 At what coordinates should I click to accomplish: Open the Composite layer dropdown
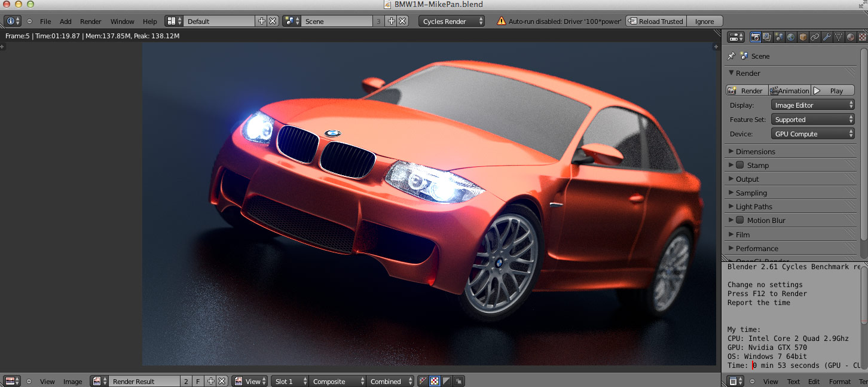click(337, 381)
